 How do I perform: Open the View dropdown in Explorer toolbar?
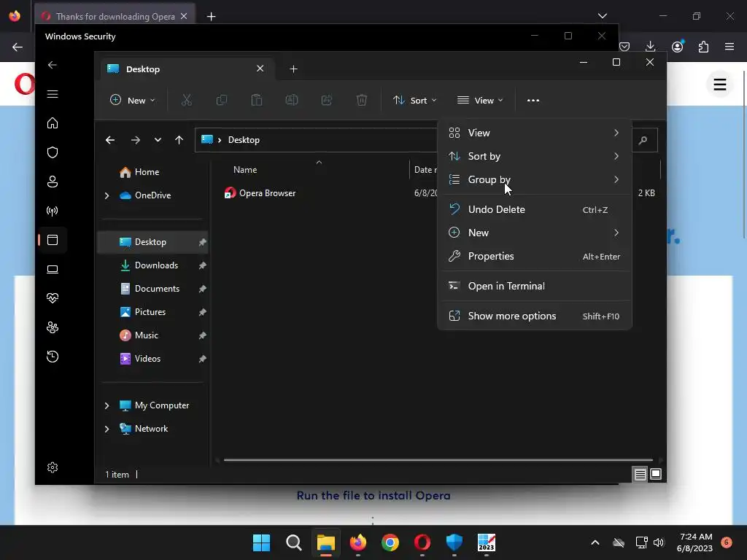coord(480,101)
